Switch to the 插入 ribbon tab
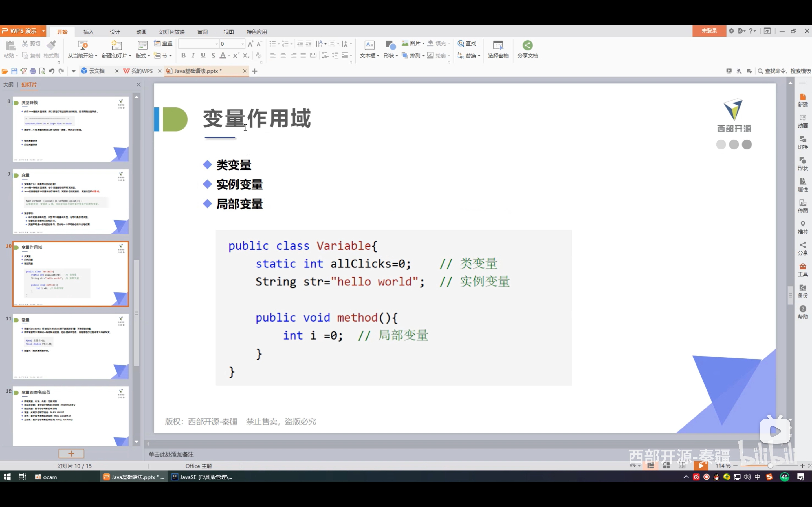This screenshot has width=812, height=507. [88, 32]
